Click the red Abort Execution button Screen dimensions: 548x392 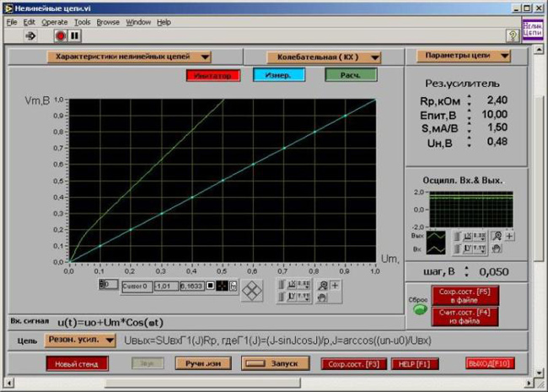(61, 35)
